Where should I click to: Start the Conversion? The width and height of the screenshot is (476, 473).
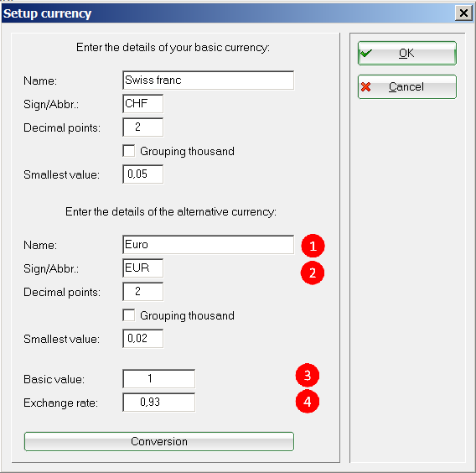(159, 441)
